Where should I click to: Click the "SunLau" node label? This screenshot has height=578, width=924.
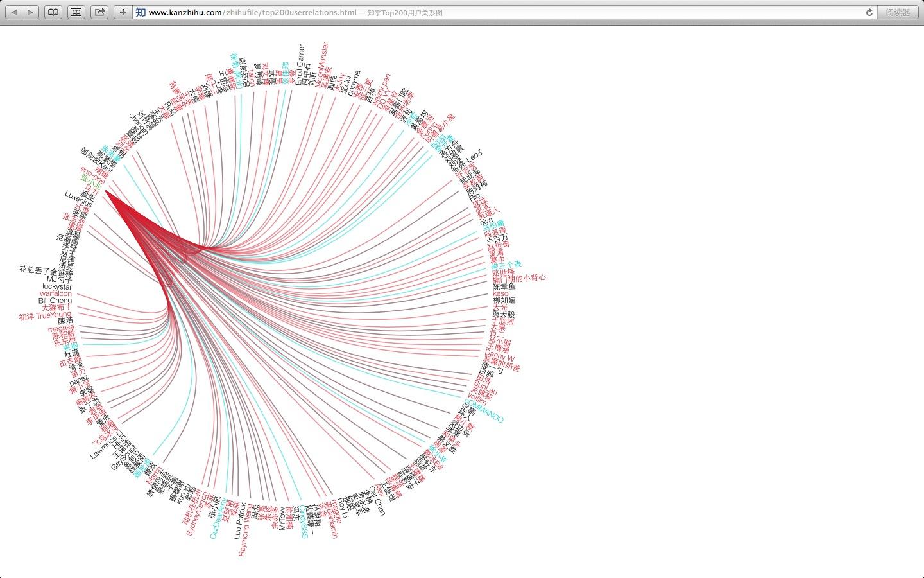484,388
